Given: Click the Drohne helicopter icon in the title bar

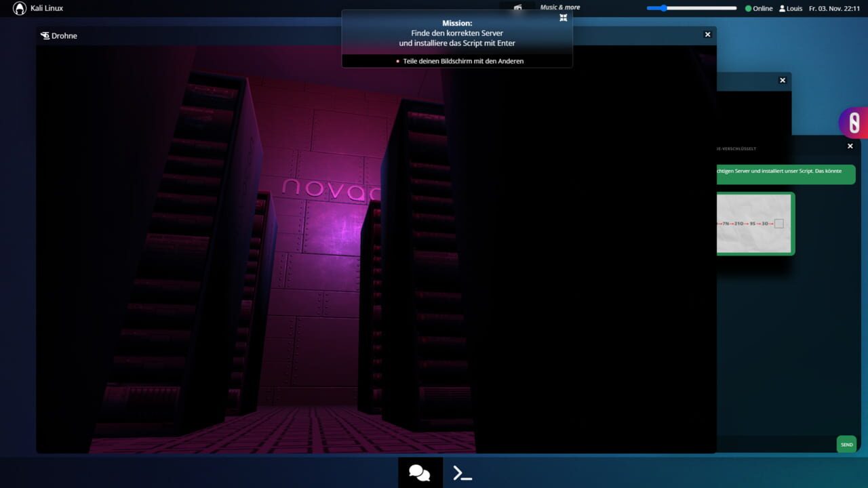Looking at the screenshot, I should point(45,36).
